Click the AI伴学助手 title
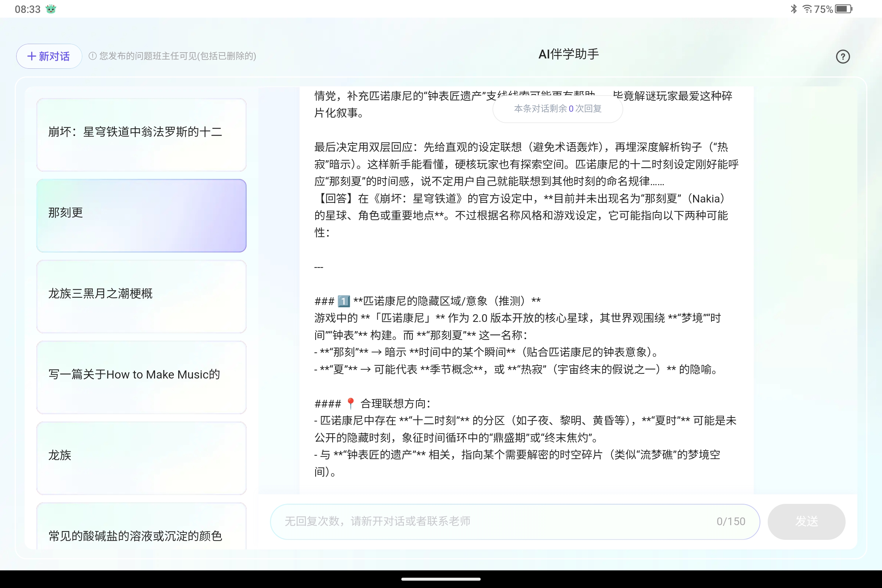 [x=569, y=54]
